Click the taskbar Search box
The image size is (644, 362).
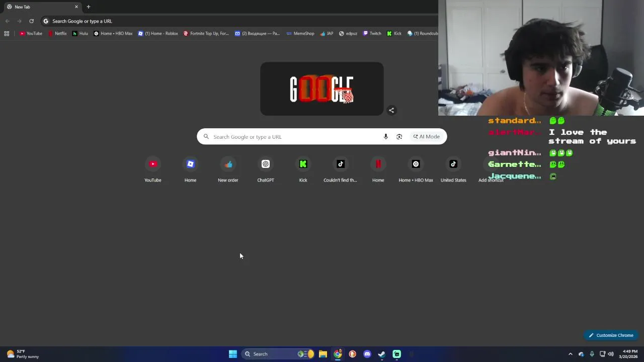tap(278, 354)
